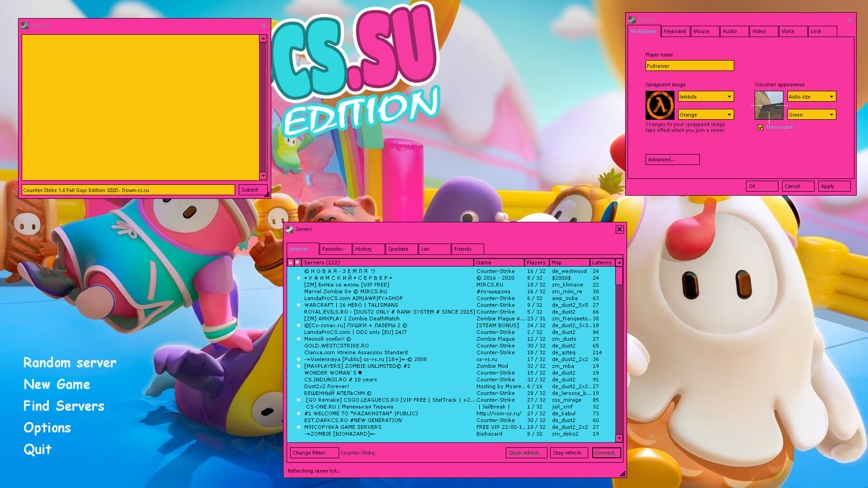The image size is (868, 488).
Task: Click the lock column header icon
Action: 290,263
